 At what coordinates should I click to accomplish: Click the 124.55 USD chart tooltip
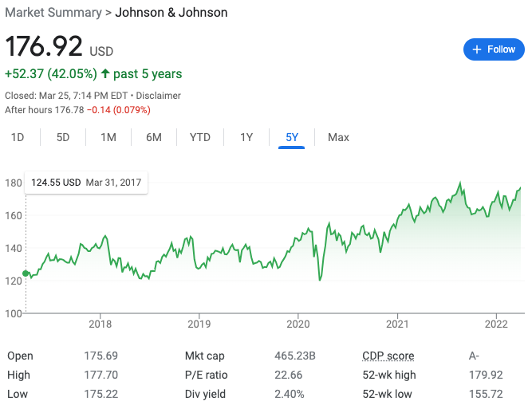point(86,183)
